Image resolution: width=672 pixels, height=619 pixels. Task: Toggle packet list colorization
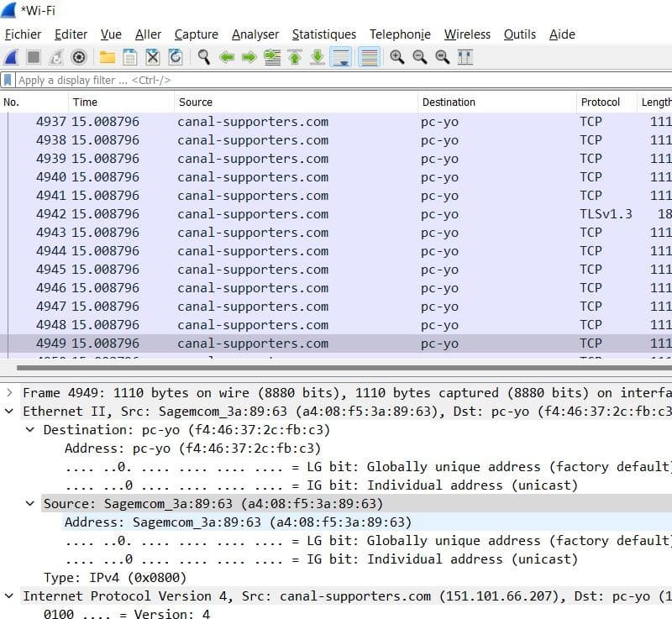(x=368, y=57)
